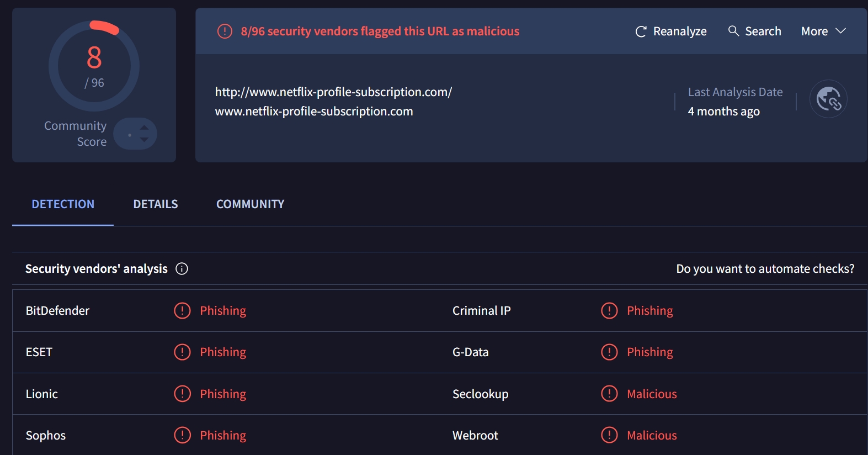Click the Search button label

[x=763, y=31]
